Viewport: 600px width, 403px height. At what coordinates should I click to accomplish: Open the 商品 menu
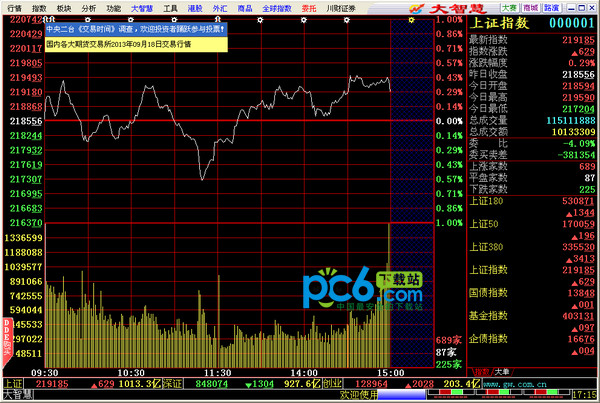(x=245, y=8)
